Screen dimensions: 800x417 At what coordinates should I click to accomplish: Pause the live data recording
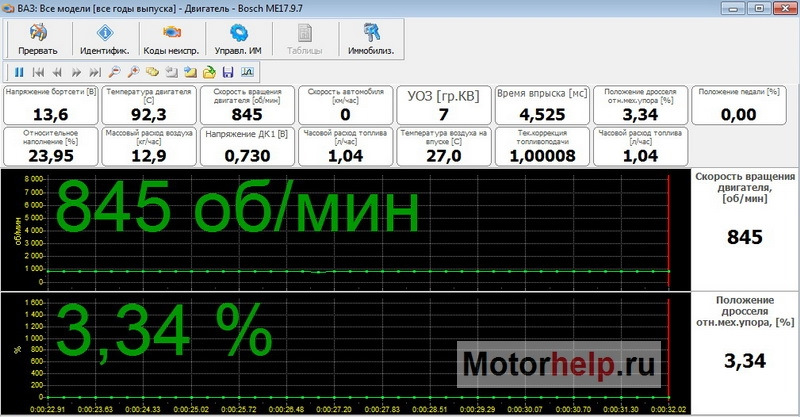pos(19,72)
